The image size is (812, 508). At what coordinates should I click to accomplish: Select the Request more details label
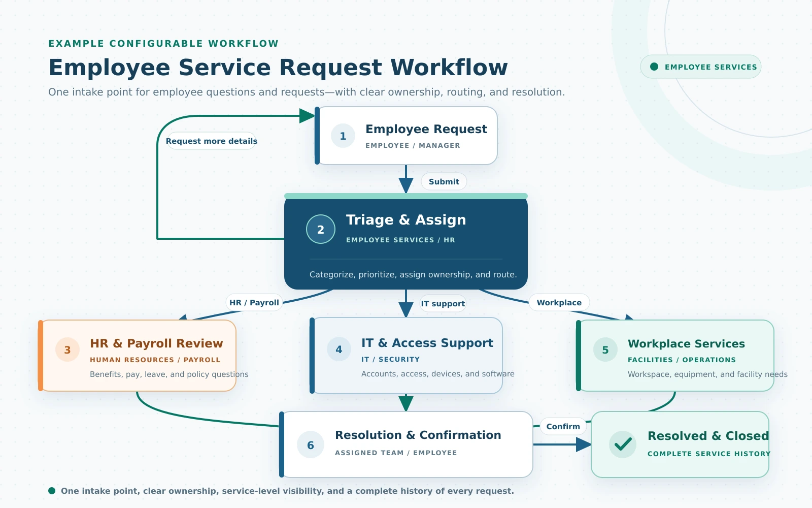212,141
